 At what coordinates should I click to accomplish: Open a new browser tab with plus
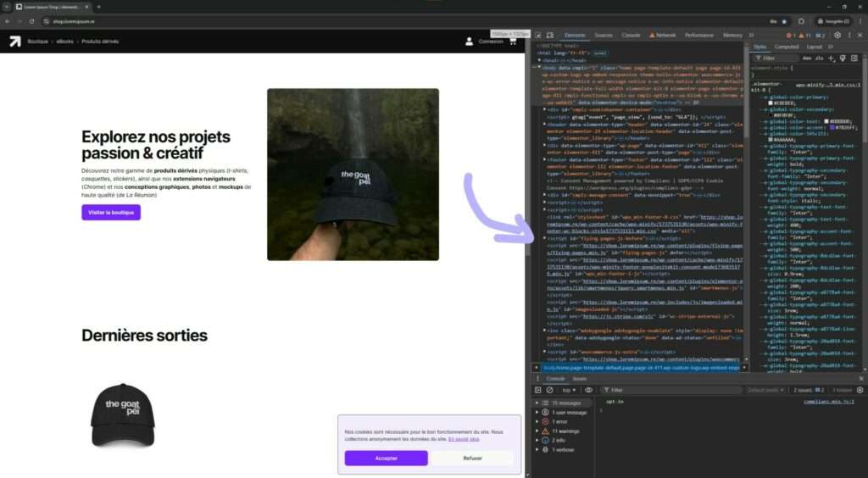point(98,7)
